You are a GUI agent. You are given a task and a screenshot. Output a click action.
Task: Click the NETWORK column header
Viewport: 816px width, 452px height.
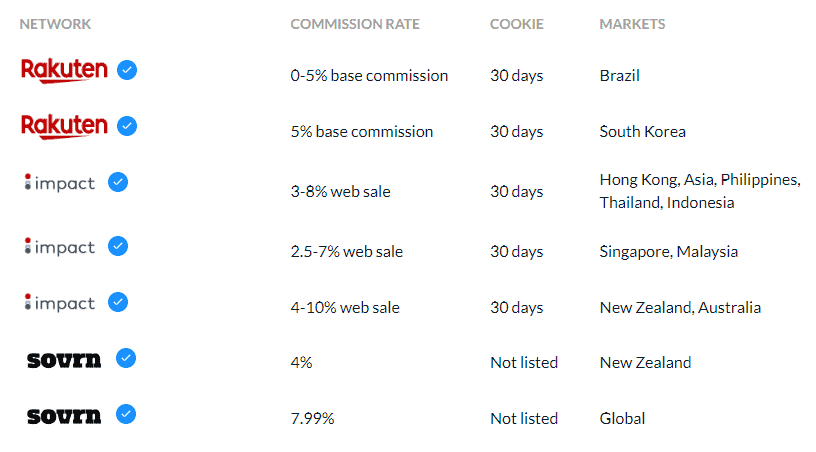[56, 24]
